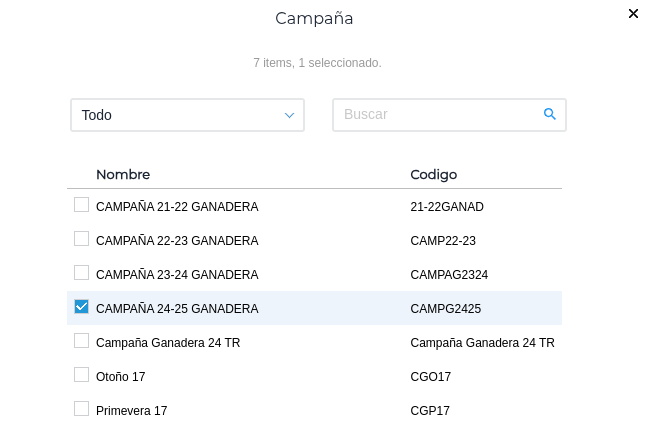Select the CAMP22-23 code cell
Screen dimensions: 646x434
coord(443,241)
